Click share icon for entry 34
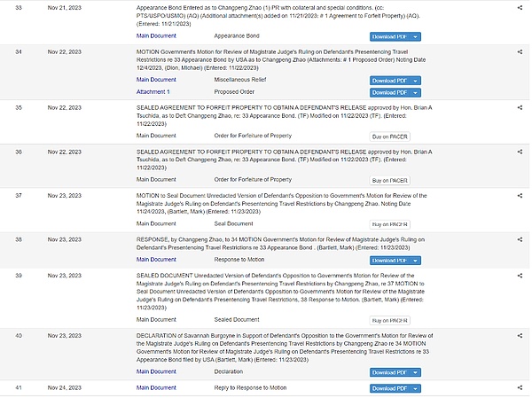 pos(520,52)
